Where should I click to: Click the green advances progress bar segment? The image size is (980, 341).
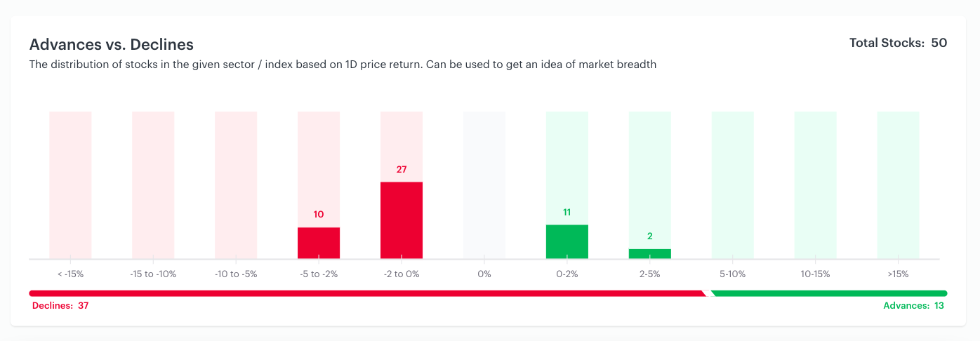[x=829, y=293]
